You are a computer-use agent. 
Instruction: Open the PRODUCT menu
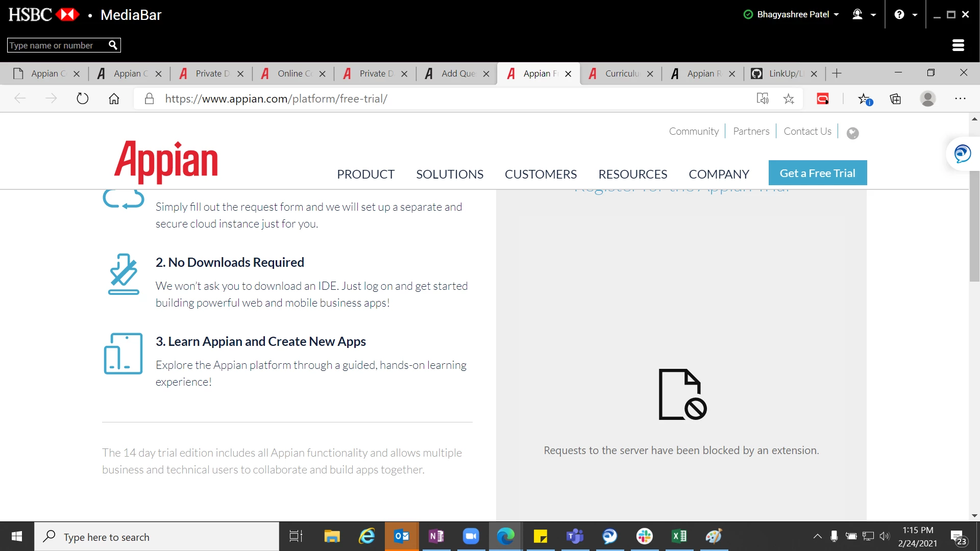tap(365, 174)
